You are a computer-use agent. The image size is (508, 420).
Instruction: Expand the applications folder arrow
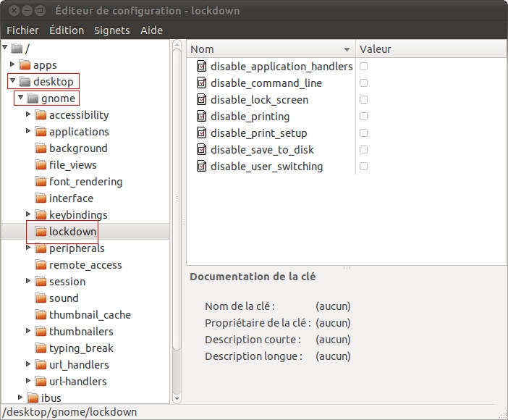pyautogui.click(x=28, y=130)
